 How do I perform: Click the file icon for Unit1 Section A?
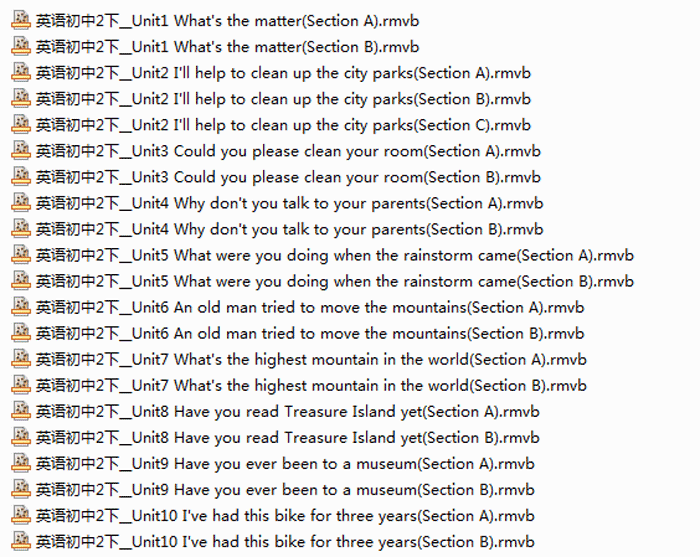[21, 21]
